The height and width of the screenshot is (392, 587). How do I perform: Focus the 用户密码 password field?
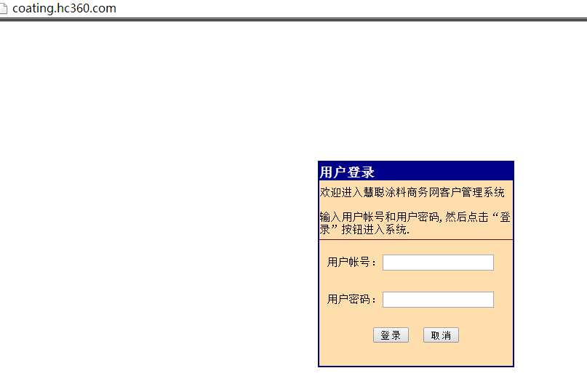click(438, 300)
